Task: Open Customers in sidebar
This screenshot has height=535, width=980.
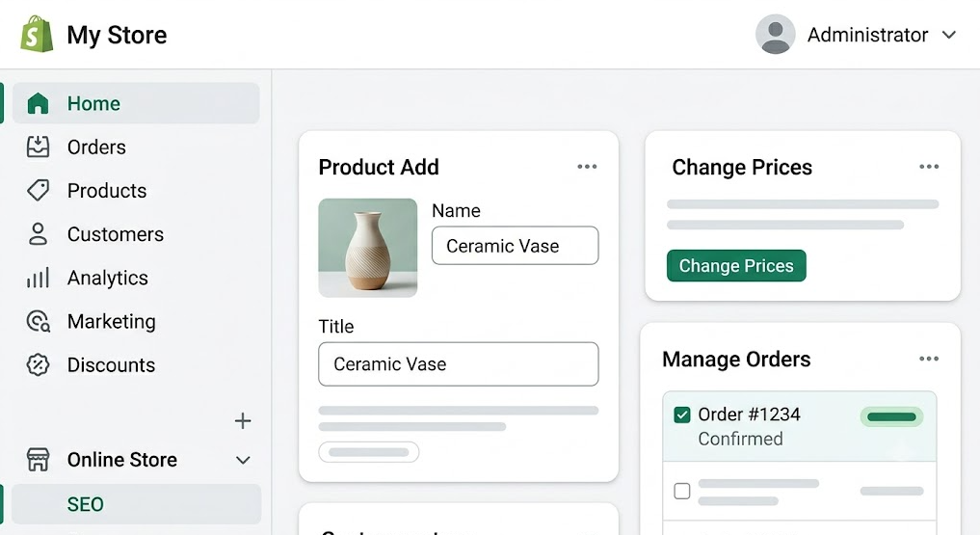Action: (x=136, y=233)
